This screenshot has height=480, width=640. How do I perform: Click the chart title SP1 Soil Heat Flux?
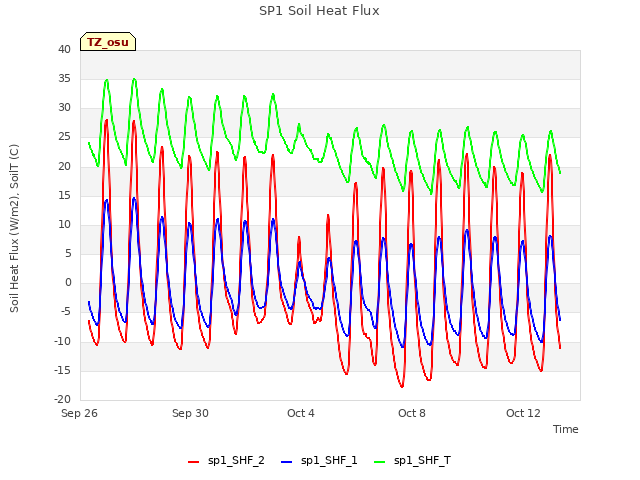(319, 11)
